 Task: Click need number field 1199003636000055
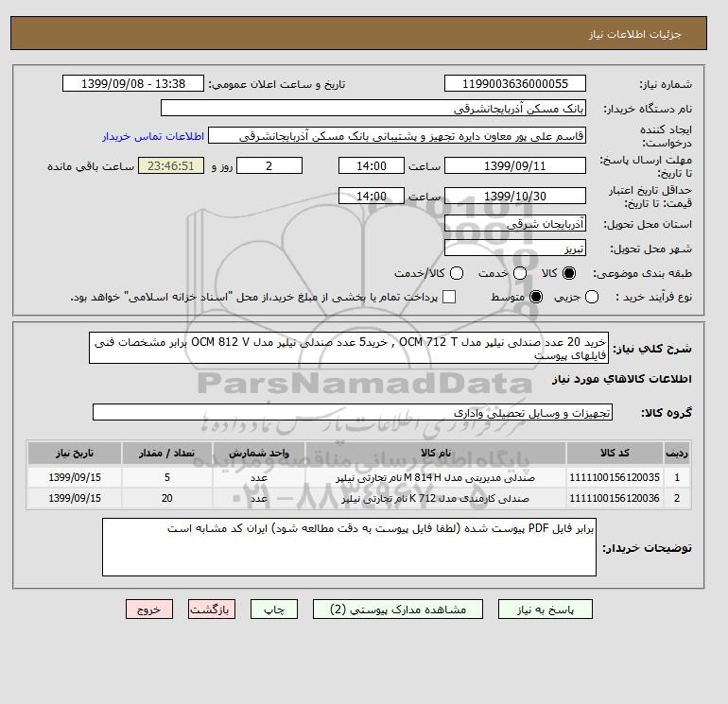[515, 83]
